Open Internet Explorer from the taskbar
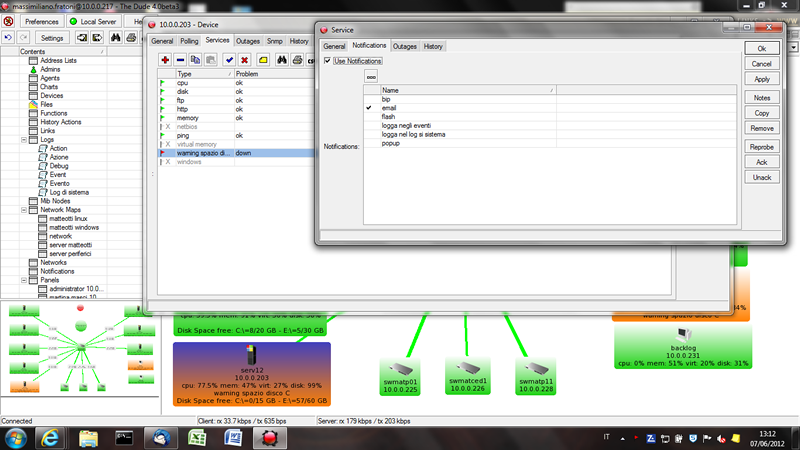This screenshot has width=800, height=450. [x=49, y=438]
